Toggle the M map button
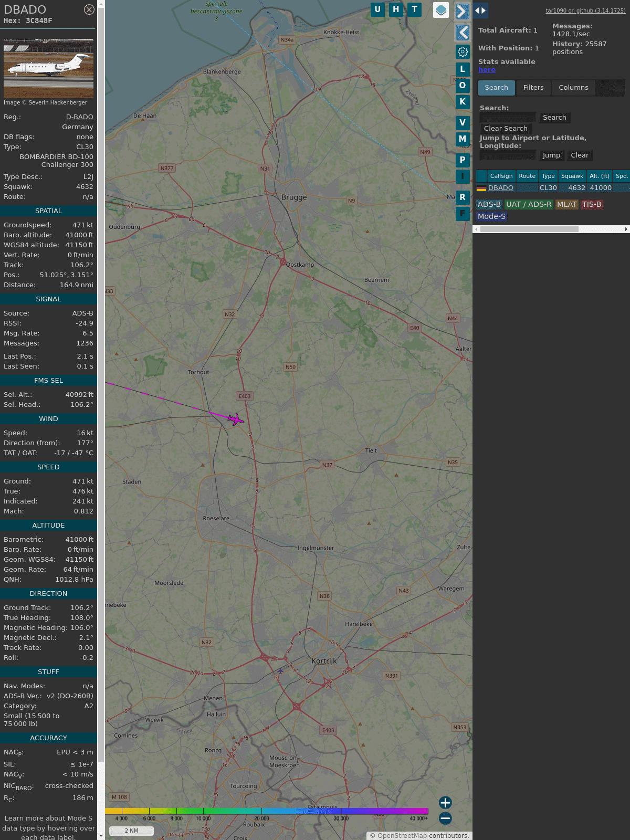This screenshot has width=630, height=840. pyautogui.click(x=463, y=139)
